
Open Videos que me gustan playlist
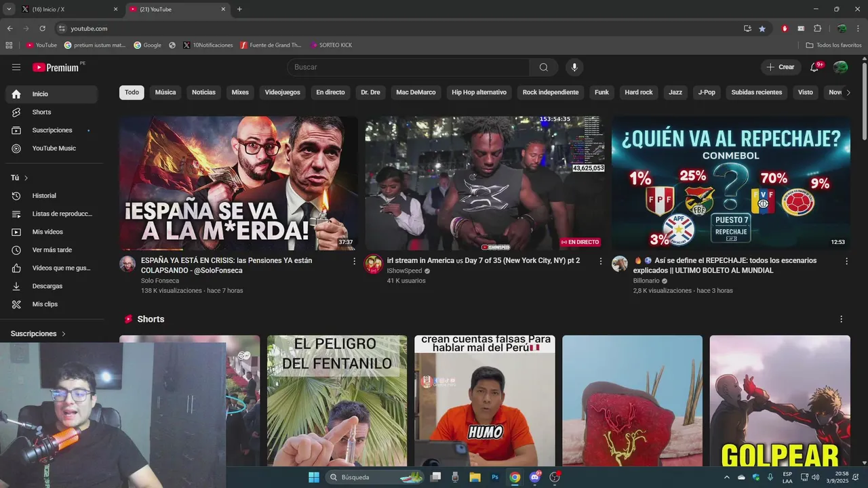[x=51, y=268]
